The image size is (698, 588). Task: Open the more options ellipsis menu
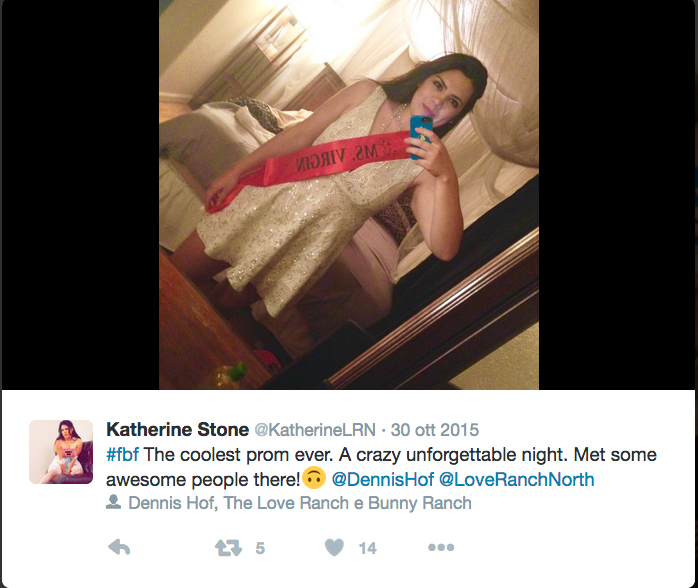point(441,547)
